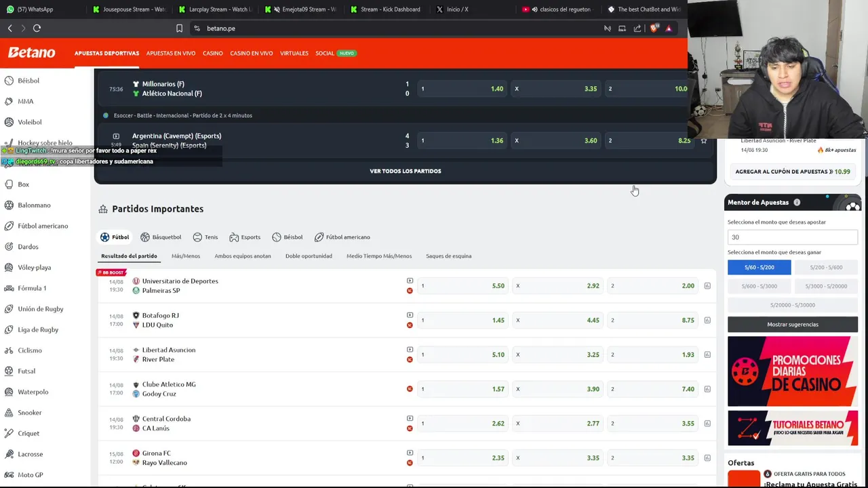Viewport: 868px width, 488px height.
Task: Select Saques de esquina market tab
Action: (448, 256)
